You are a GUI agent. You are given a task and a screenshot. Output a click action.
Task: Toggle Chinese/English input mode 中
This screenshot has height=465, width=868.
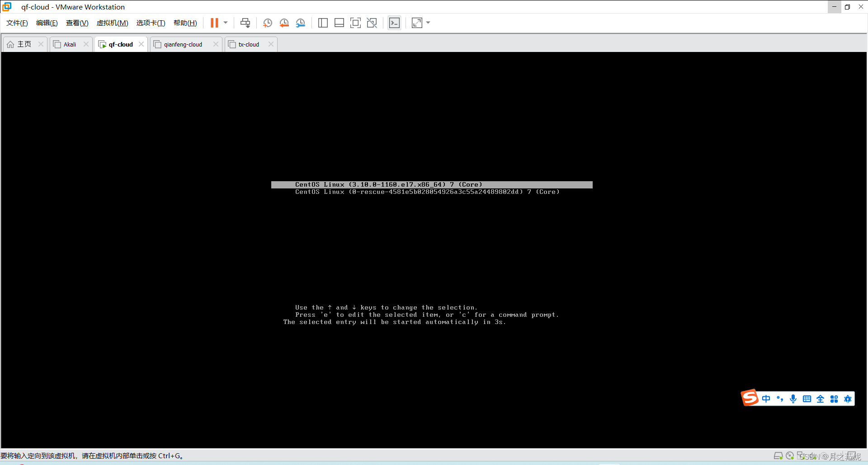tap(766, 399)
